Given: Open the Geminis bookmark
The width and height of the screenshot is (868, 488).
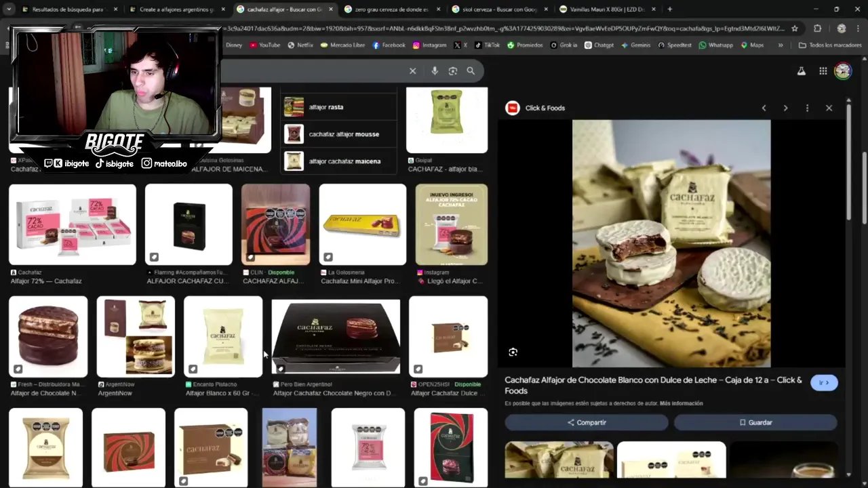Looking at the screenshot, I should (x=635, y=45).
